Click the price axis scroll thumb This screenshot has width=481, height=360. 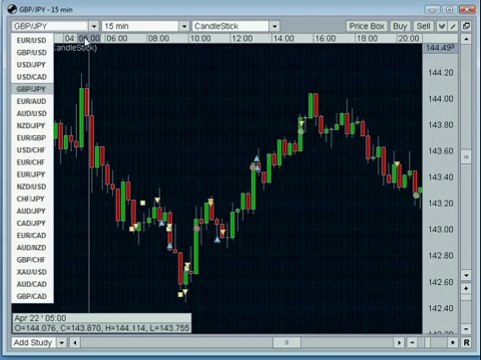[466, 157]
